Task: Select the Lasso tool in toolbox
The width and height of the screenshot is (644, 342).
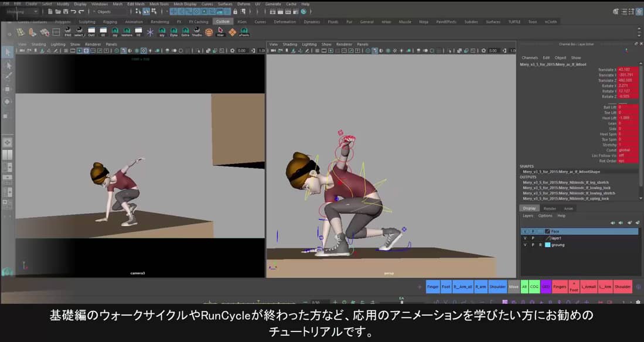Action: point(8,65)
